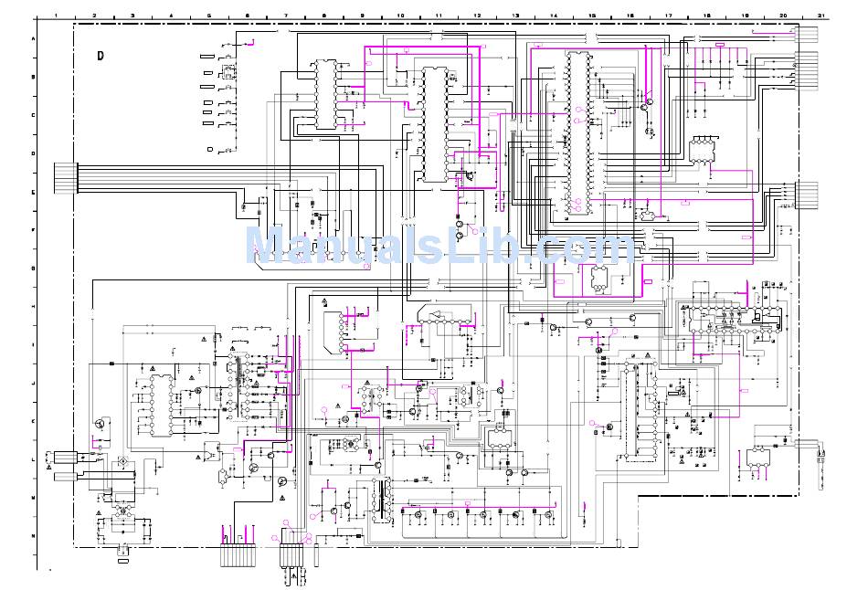Screen dimensions: 868x590
Task: Click row letter E on left ruler
Action: 33,192
